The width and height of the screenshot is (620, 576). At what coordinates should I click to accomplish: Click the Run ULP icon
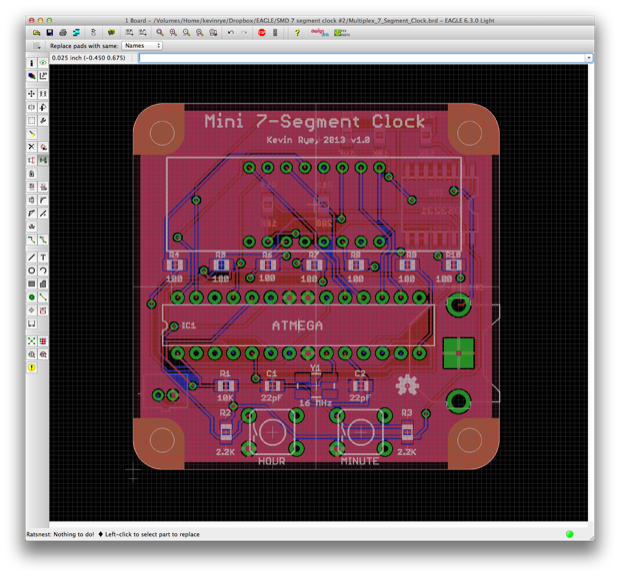click(x=143, y=32)
